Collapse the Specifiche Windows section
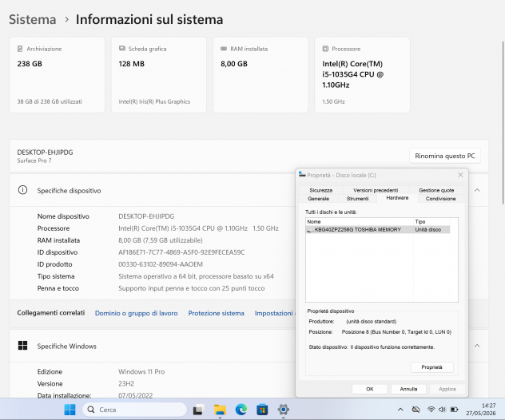505x420 pixels. (477, 346)
